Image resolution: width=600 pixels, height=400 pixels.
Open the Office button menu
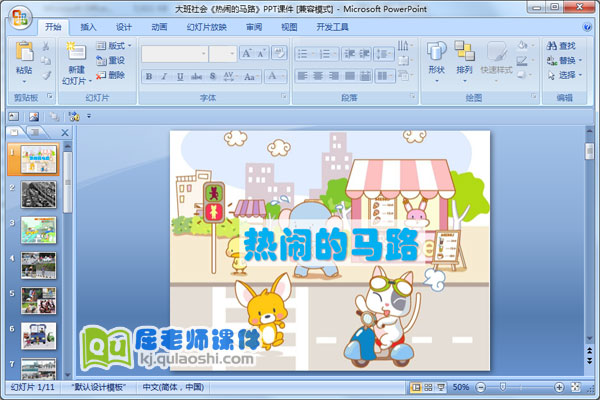tap(20, 18)
